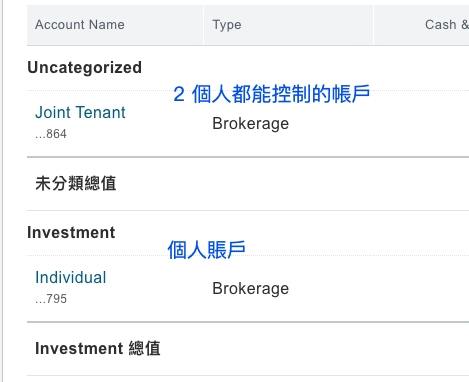Viewport: 469px width, 382px height.
Task: Click the blue annotation 2 個人都能控制的帳戶
Action: [272, 94]
